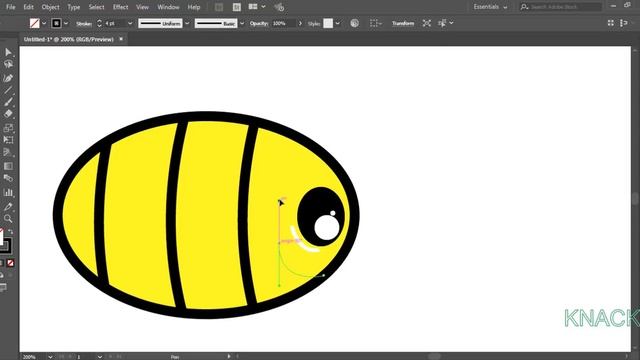Open the artboard number dropdown
This screenshot has width=640, height=360.
100,357
